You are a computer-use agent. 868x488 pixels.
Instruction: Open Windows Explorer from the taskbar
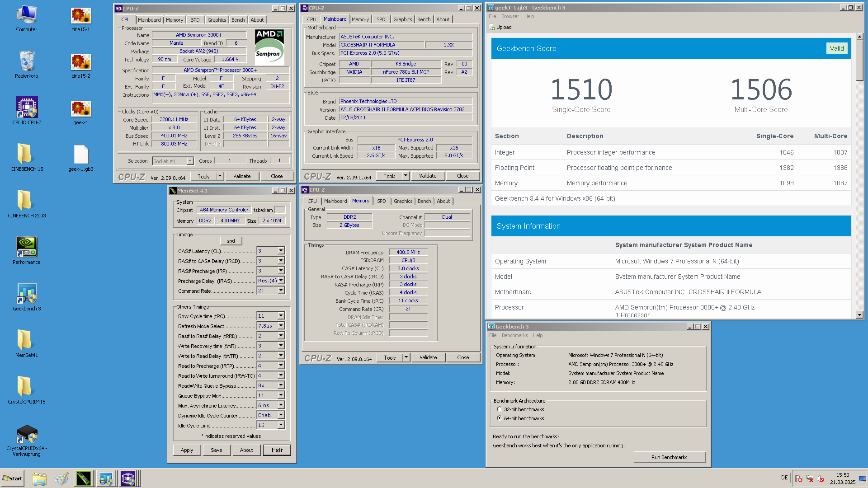39,479
